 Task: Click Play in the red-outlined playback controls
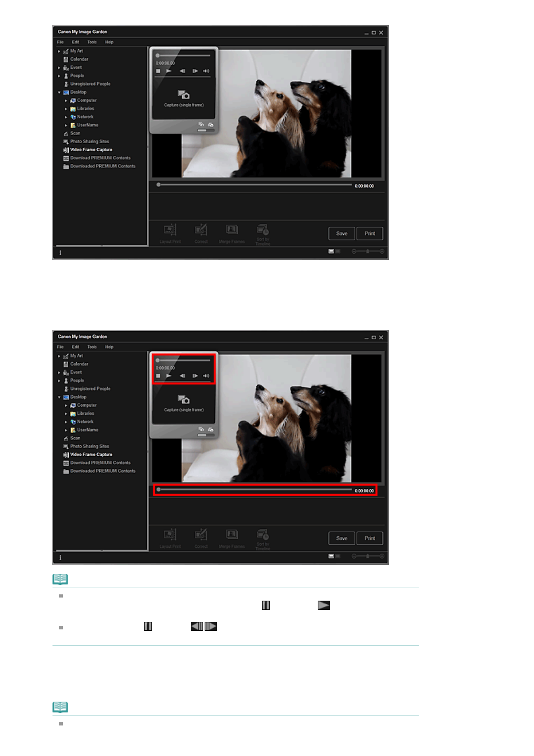(x=169, y=376)
